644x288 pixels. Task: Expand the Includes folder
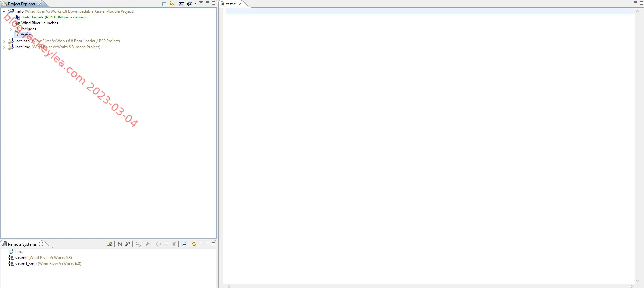[x=10, y=29]
